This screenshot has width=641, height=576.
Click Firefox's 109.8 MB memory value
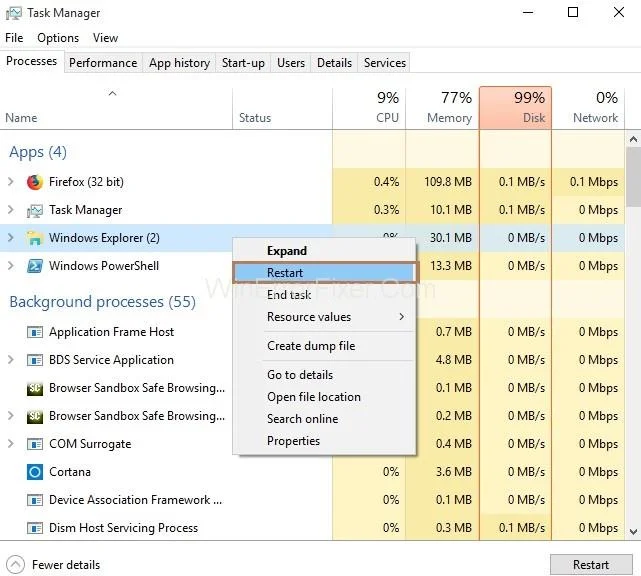coord(448,182)
